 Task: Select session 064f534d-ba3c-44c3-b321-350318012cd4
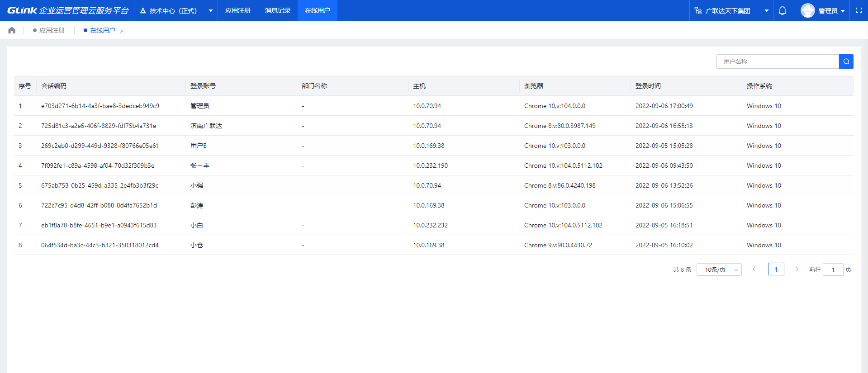100,245
